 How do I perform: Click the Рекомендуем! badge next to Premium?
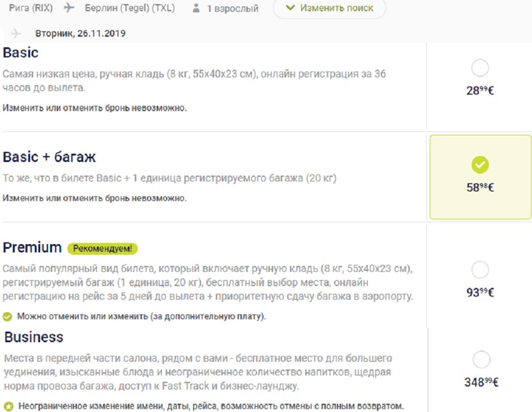[x=103, y=248]
